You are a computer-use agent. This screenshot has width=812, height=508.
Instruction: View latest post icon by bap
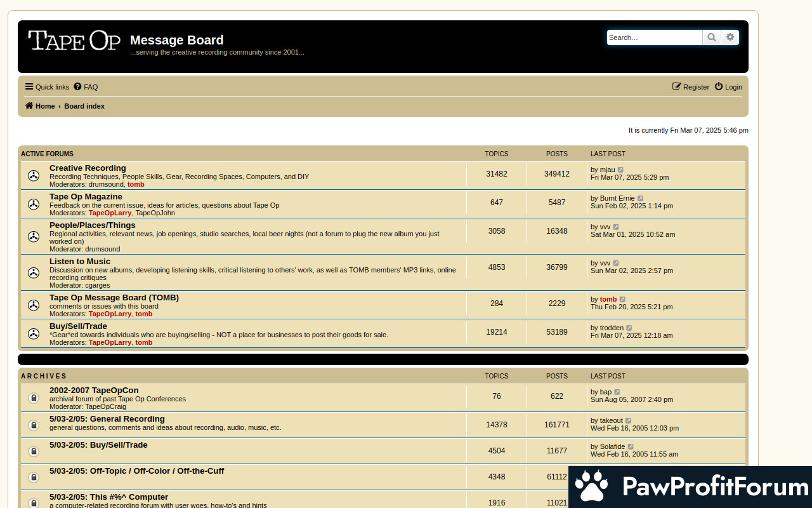(x=617, y=392)
